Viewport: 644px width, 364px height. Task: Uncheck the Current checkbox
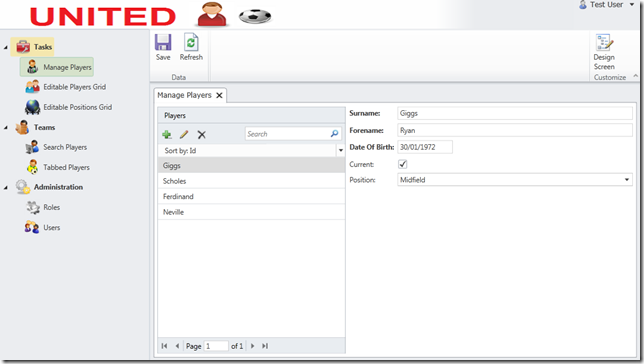pos(402,164)
